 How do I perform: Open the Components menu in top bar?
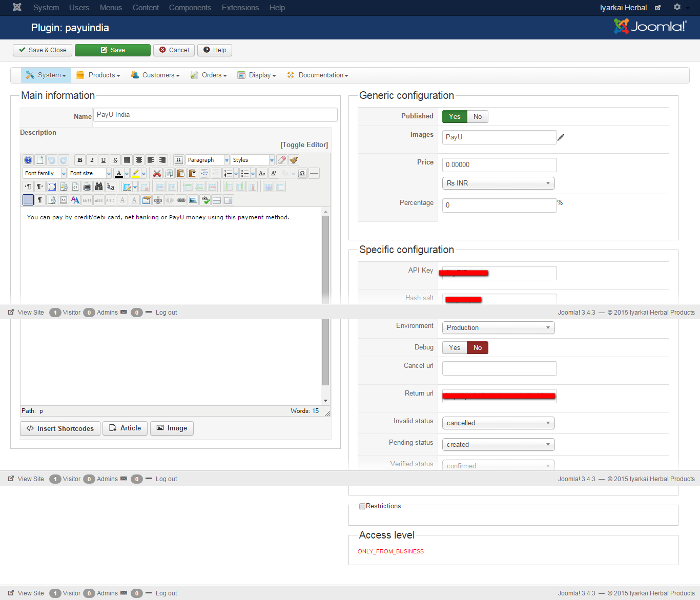pyautogui.click(x=190, y=8)
